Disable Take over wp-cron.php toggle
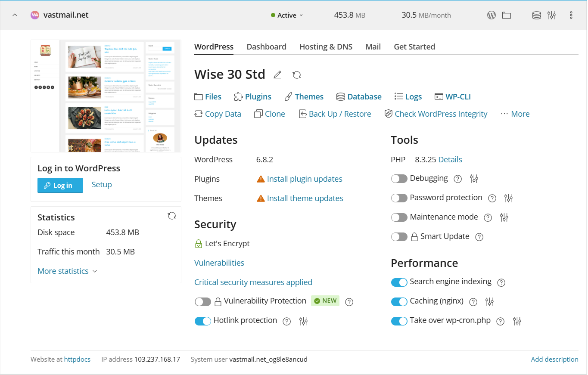Viewport: 588px width, 375px height. (x=399, y=321)
